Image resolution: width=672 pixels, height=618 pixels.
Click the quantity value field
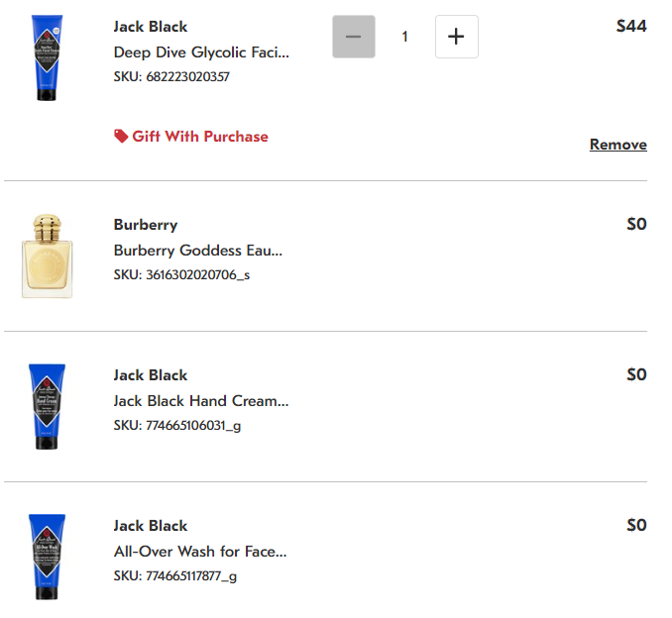click(x=404, y=37)
